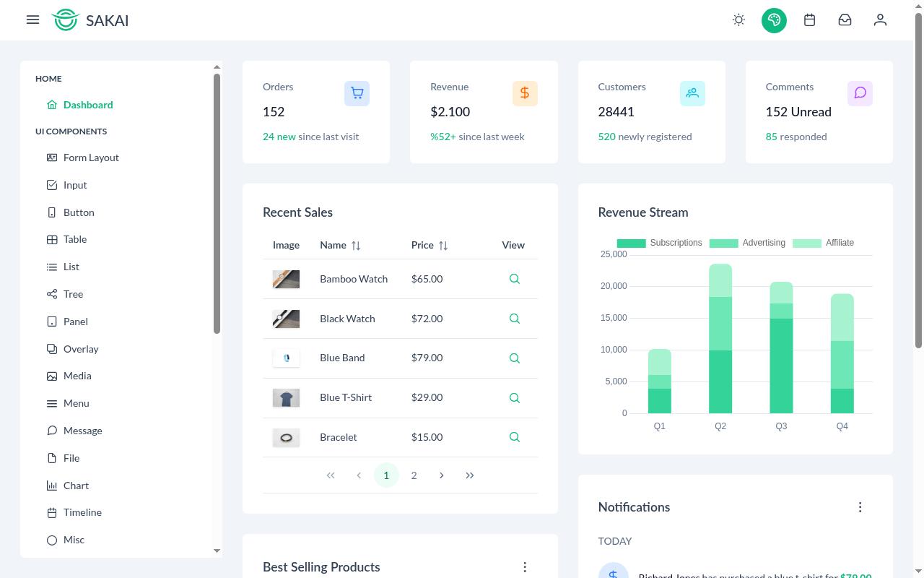Click the Orders shopping cart icon
The image size is (924, 578).
point(357,93)
